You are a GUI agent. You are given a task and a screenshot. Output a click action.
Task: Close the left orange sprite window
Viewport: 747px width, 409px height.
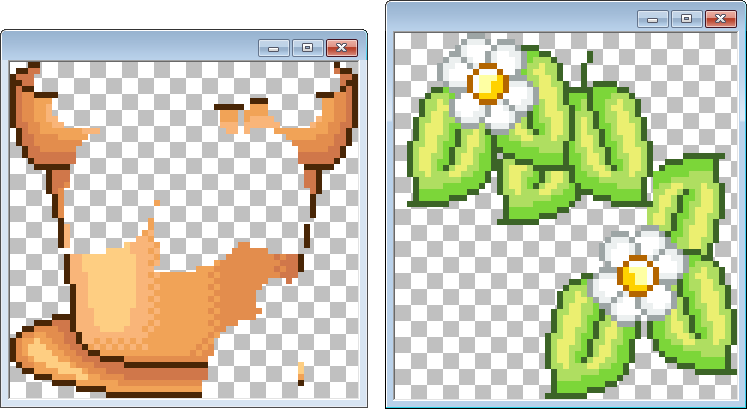pos(341,47)
